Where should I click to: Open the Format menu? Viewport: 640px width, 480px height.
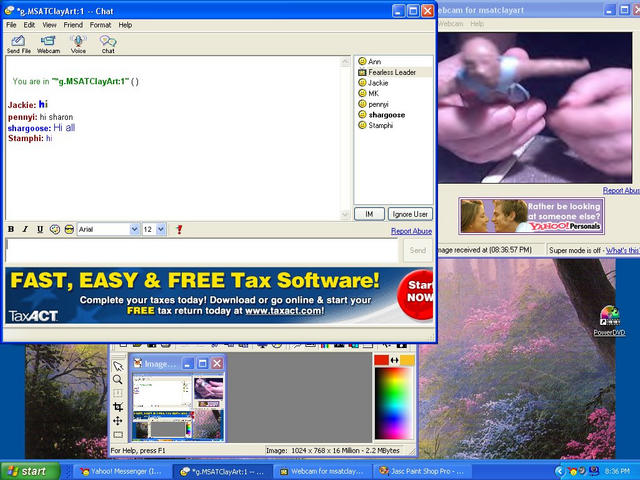(100, 25)
